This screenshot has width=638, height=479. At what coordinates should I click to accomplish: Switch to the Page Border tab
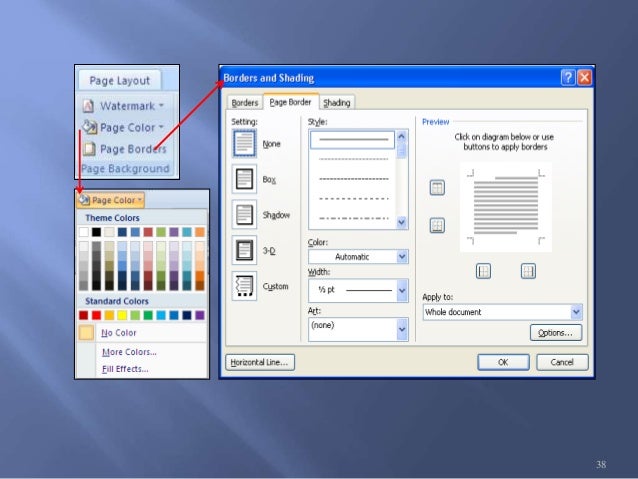point(290,102)
